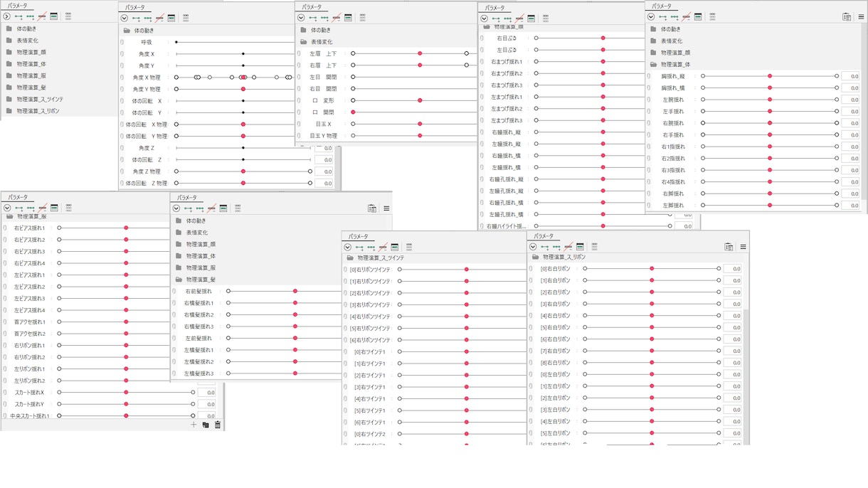Image resolution: width=868 pixels, height=488 pixels.
Task: Click the スカート揺れY value field
Action: [206, 404]
